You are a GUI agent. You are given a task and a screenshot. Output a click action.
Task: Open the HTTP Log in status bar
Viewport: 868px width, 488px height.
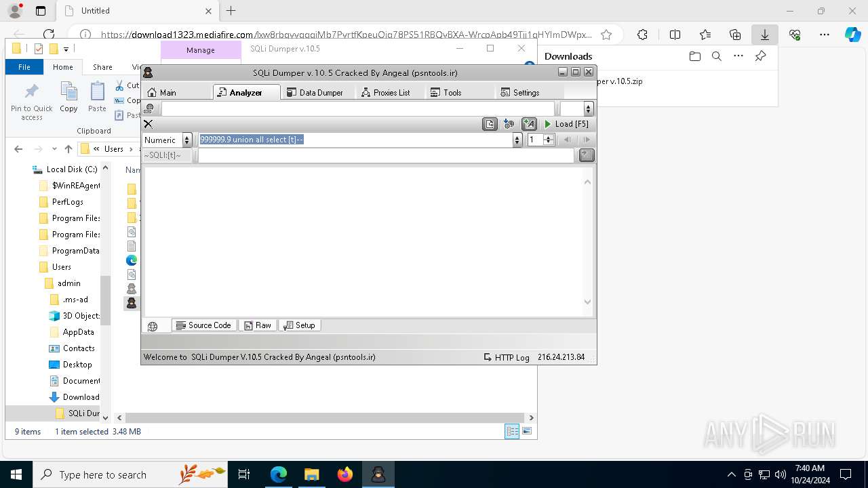coord(507,357)
